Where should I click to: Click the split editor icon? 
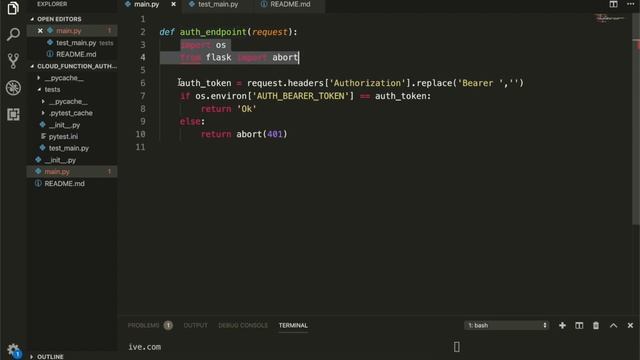[613, 4]
